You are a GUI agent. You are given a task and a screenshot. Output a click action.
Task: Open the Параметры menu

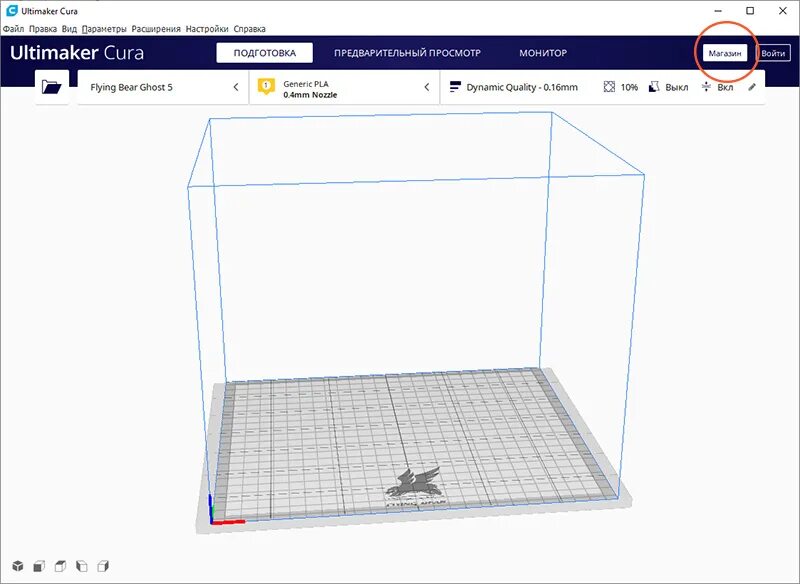104,29
